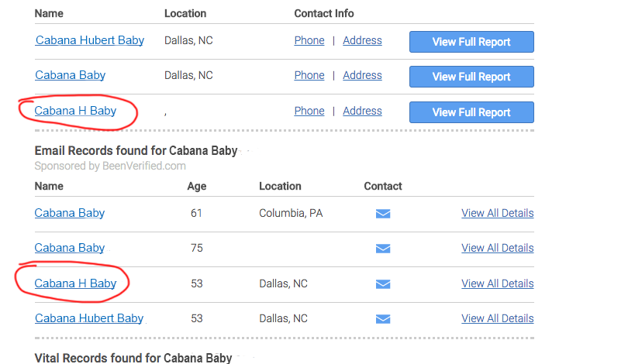The width and height of the screenshot is (635, 364).
Task: View Full Report for Cabana Hubert Baby
Action: tap(471, 42)
